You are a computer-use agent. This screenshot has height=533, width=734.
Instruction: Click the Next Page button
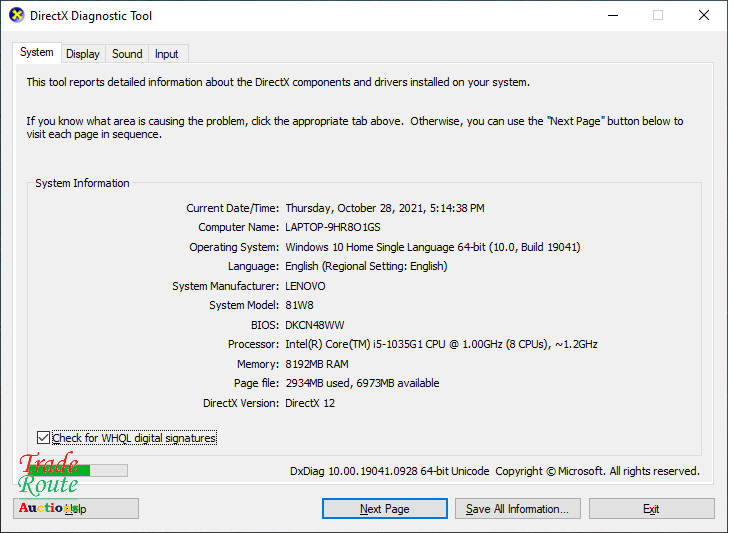coord(384,509)
